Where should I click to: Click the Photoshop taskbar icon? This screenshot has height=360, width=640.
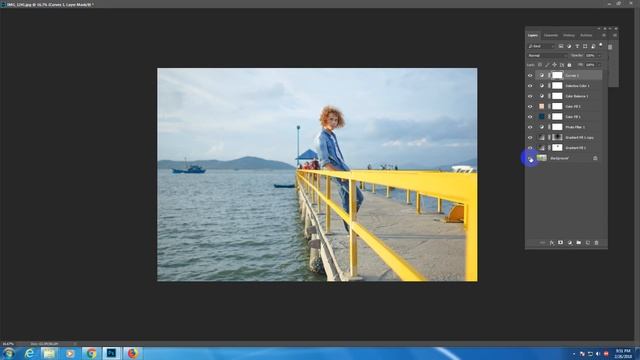[x=111, y=353]
